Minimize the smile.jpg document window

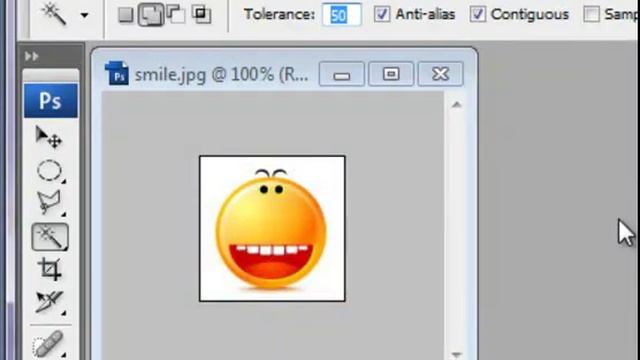pos(342,74)
